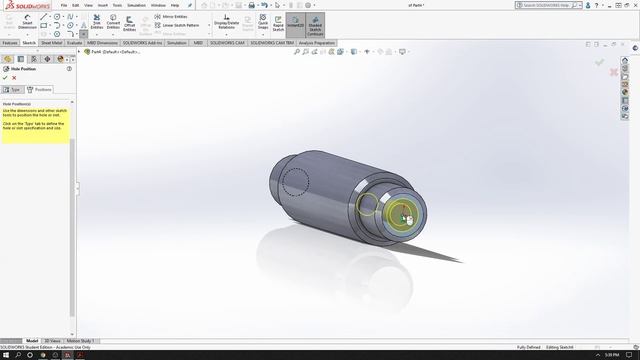
Task: Expand Trim Entities dropdown arrow
Action: [x=97, y=34]
